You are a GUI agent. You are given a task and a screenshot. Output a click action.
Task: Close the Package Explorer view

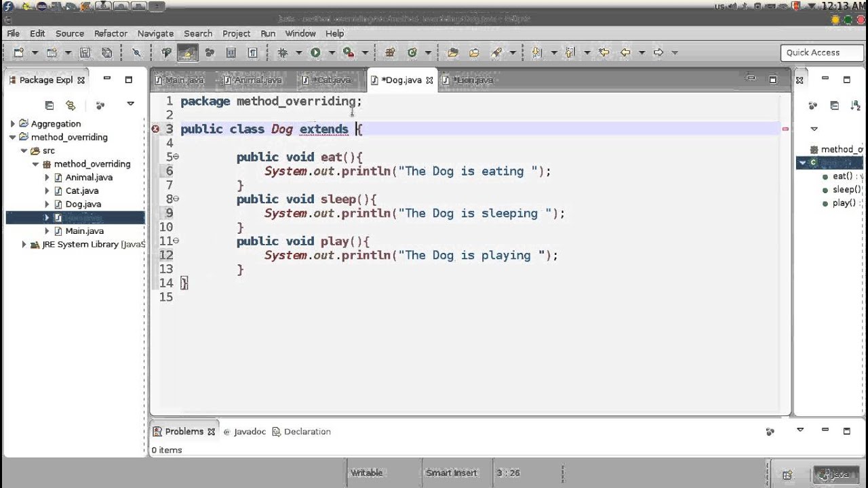tap(81, 80)
